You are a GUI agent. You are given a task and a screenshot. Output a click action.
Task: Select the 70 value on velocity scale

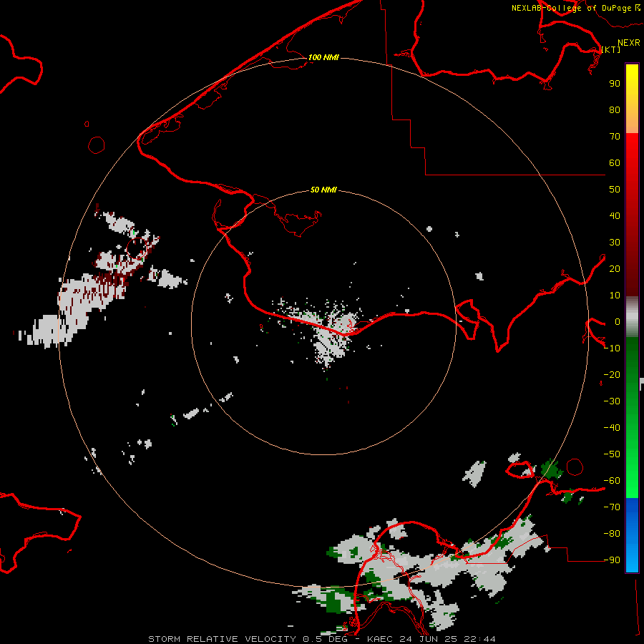tap(615, 137)
